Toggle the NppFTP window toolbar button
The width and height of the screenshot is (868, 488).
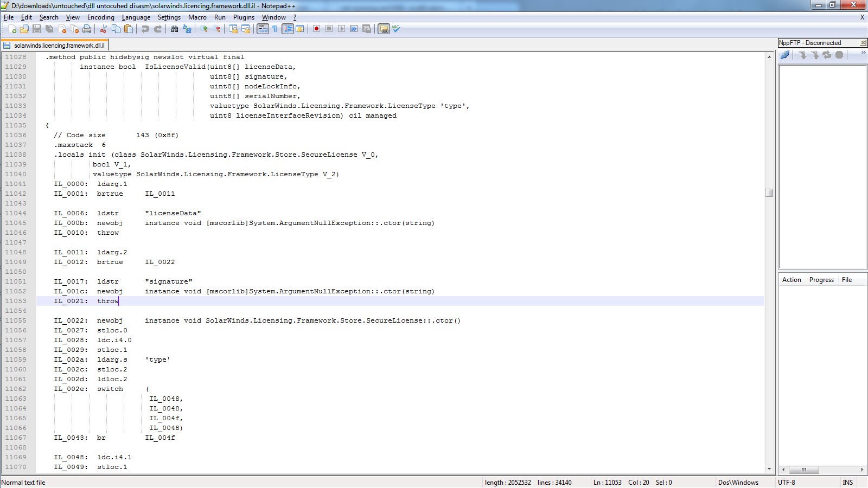(384, 29)
